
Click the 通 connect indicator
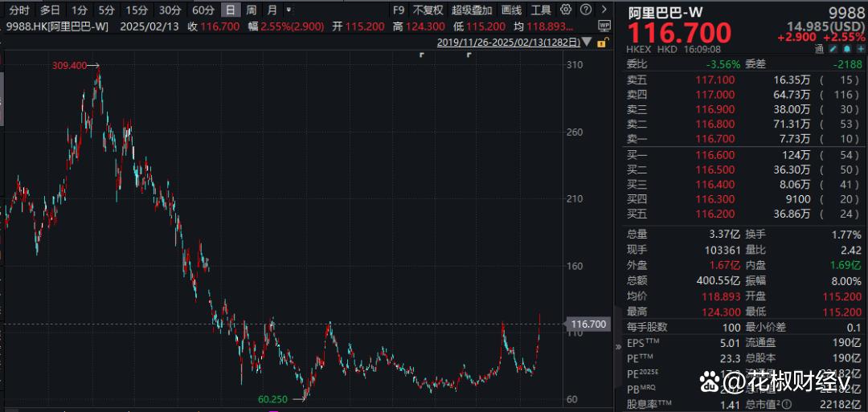pyautogui.click(x=819, y=50)
